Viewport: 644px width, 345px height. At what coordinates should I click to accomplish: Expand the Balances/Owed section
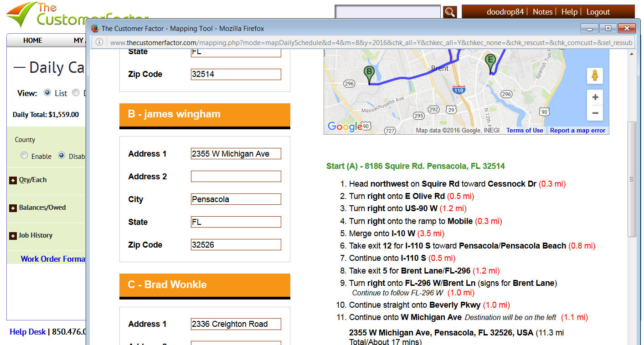(13, 208)
